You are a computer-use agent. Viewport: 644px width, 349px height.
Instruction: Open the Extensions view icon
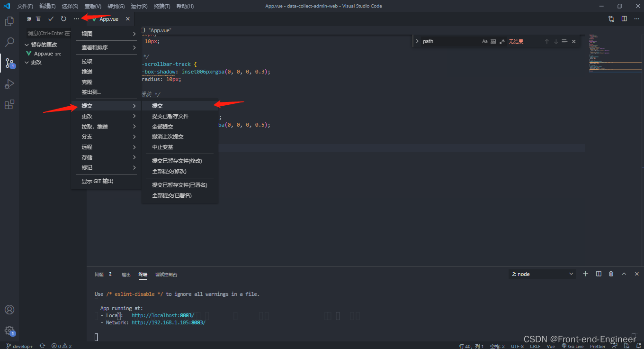pos(9,105)
